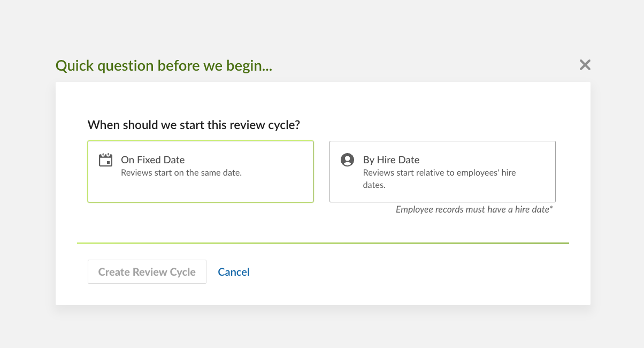Click the calendar icon for On Fixed Date

pyautogui.click(x=105, y=160)
